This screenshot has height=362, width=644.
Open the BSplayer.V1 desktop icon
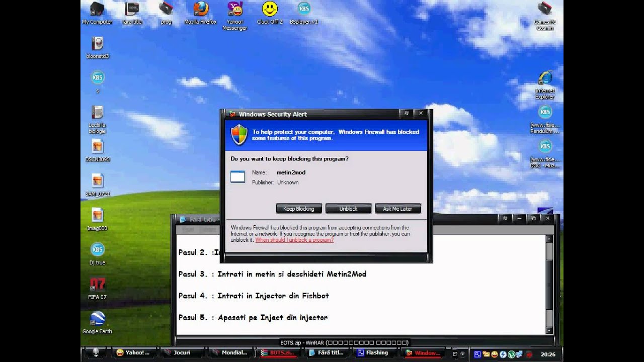(304, 10)
